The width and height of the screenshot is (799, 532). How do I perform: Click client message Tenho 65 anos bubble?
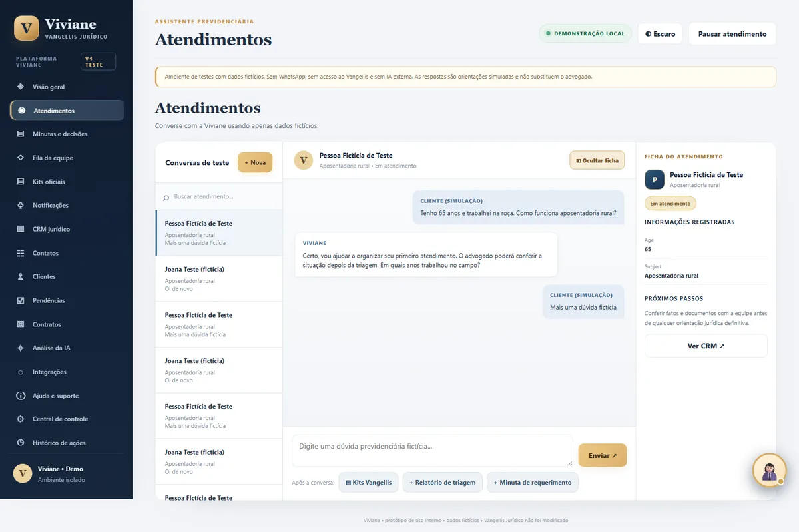pos(519,207)
